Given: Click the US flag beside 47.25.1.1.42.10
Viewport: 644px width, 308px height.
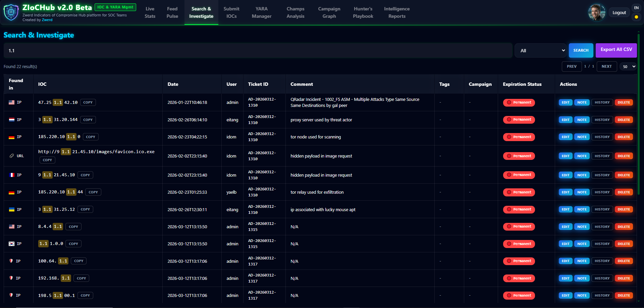Looking at the screenshot, I should pyautogui.click(x=12, y=103).
